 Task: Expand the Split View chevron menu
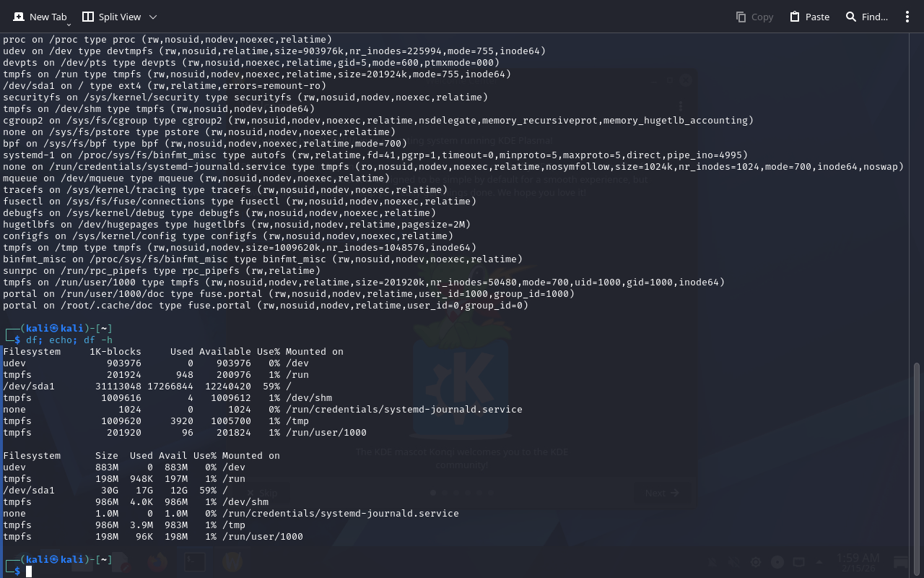tap(152, 17)
